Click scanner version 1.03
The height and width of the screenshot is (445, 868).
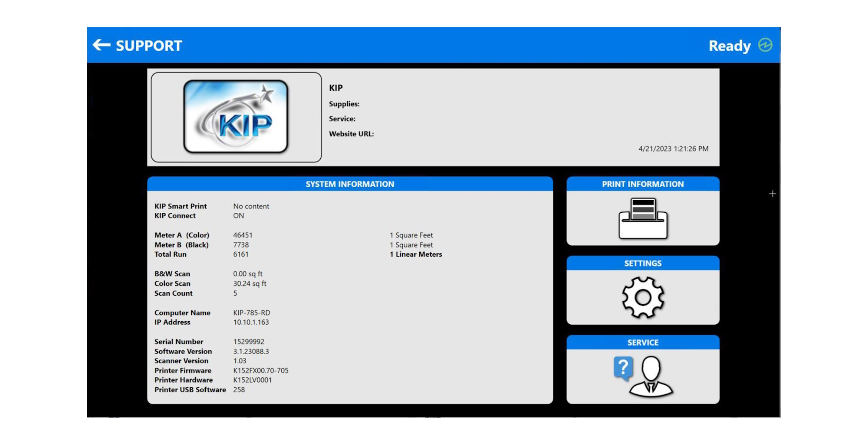240,361
